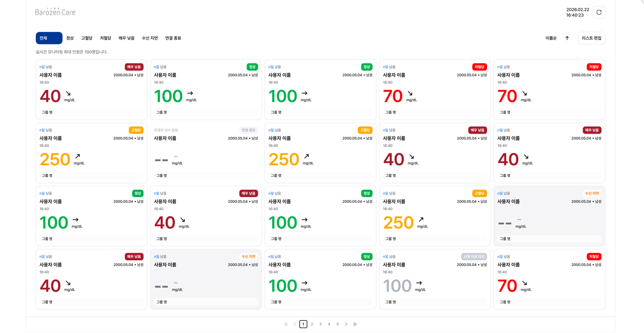This screenshot has width=644, height=333.
Task: Select the 수신 지연 filter tab
Action: click(x=150, y=38)
